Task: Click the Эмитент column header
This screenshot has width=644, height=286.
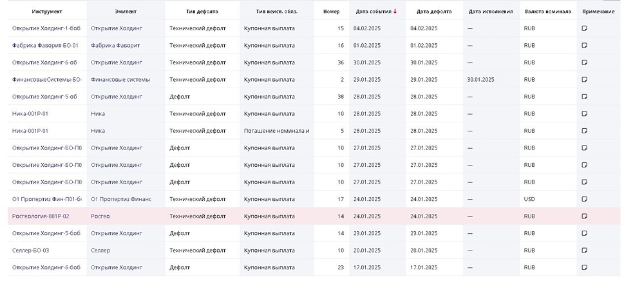Action: 126,12
